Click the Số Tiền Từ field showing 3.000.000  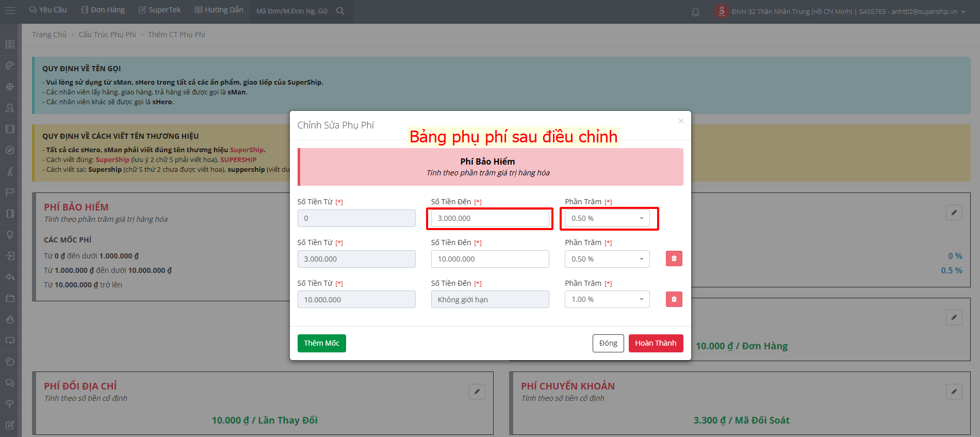[x=356, y=259]
